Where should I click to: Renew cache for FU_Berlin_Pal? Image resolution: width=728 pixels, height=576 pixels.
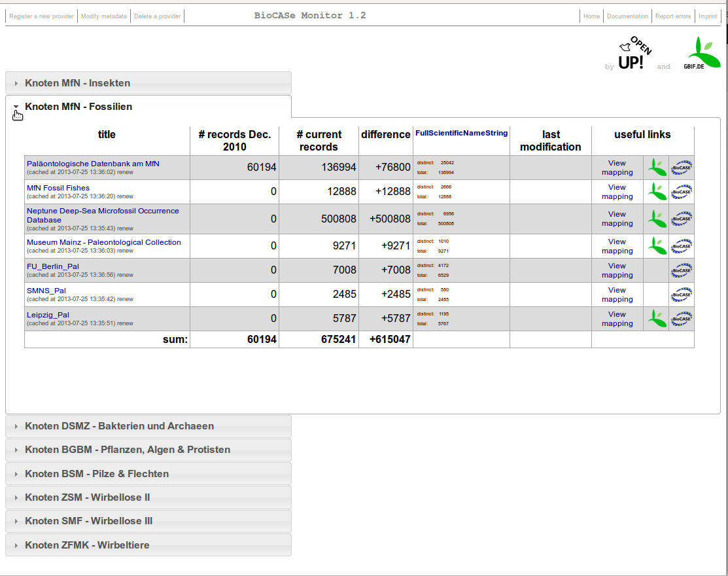tap(125, 275)
